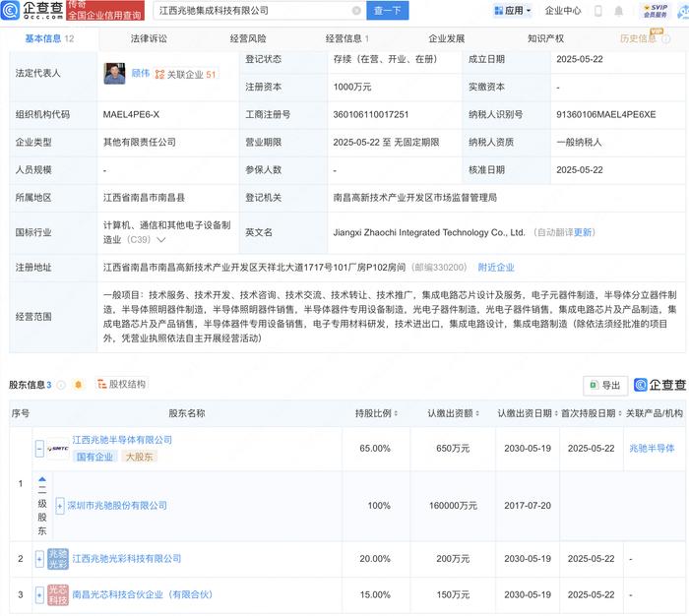Viewport: 689px width, 616px height.
Task: Open 深圳市兆驰股份有限公司 link
Action: point(117,506)
